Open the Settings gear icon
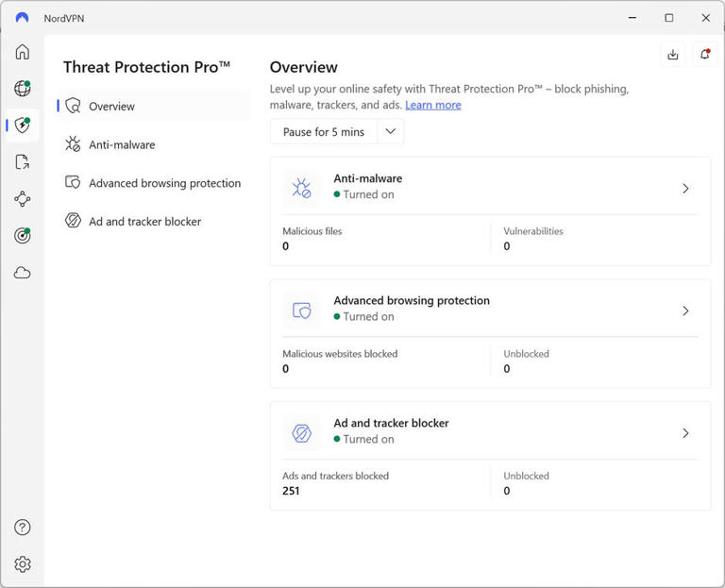Image resolution: width=725 pixels, height=588 pixels. point(23,564)
